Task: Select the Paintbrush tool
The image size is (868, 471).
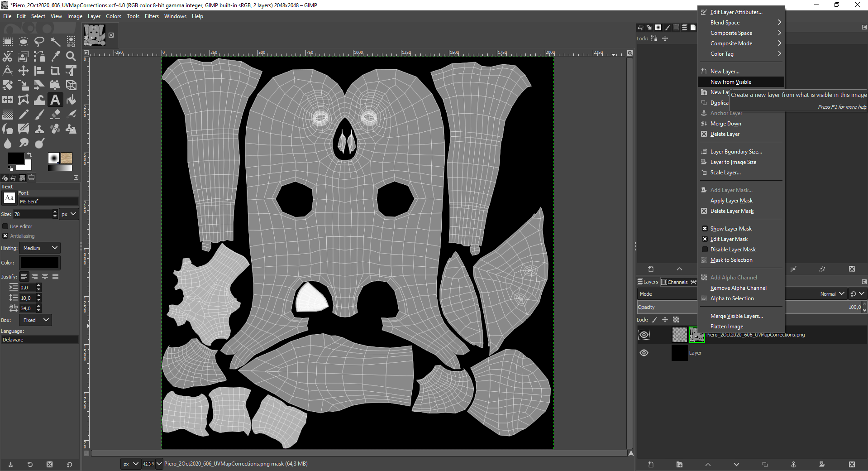Action: click(x=39, y=114)
